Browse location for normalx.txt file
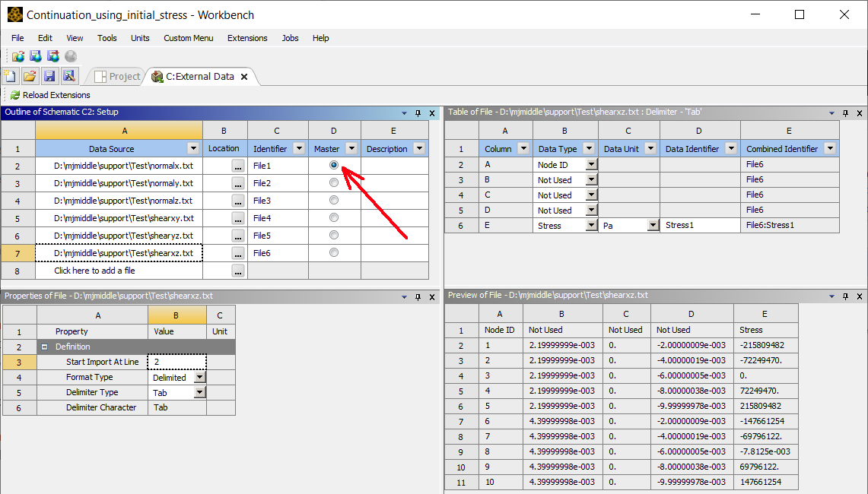Screen dimensions: 868x494 click(x=238, y=166)
